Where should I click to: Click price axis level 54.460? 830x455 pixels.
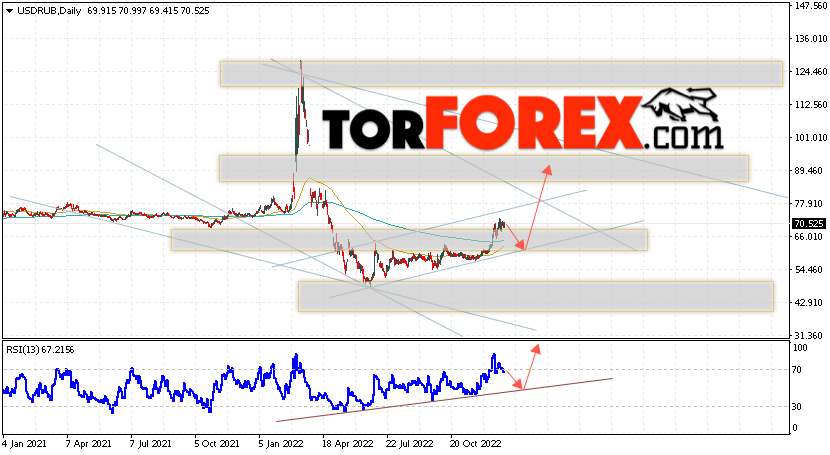pyautogui.click(x=808, y=270)
